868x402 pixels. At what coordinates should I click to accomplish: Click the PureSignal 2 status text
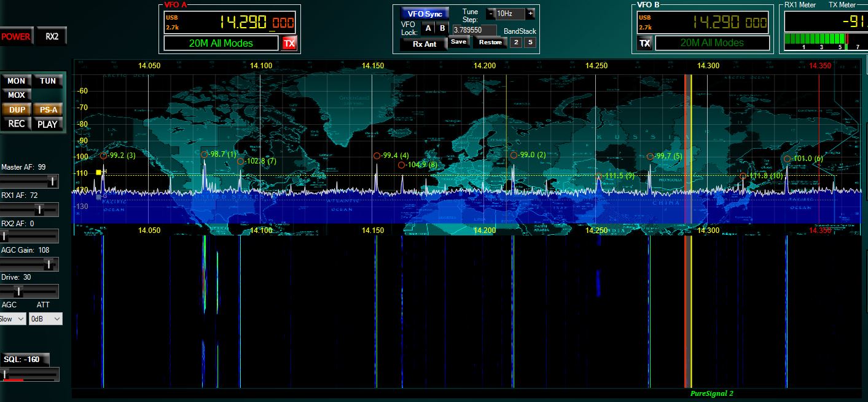tap(711, 393)
